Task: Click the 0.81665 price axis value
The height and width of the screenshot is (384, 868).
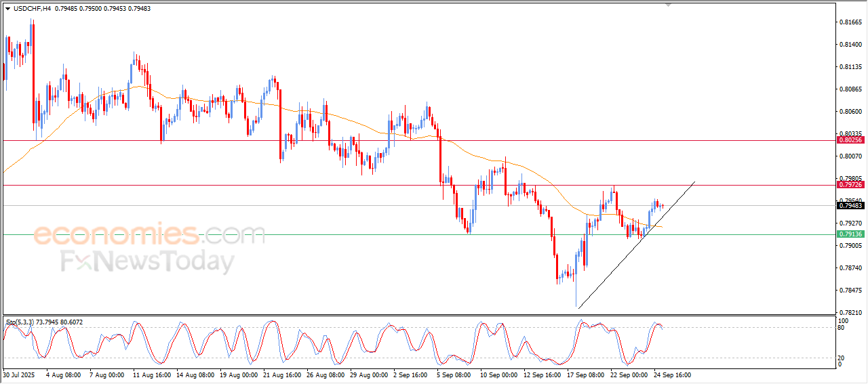Action: point(850,22)
